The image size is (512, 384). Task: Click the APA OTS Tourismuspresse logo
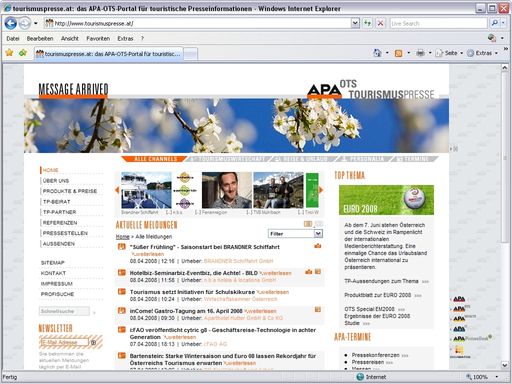[371, 89]
